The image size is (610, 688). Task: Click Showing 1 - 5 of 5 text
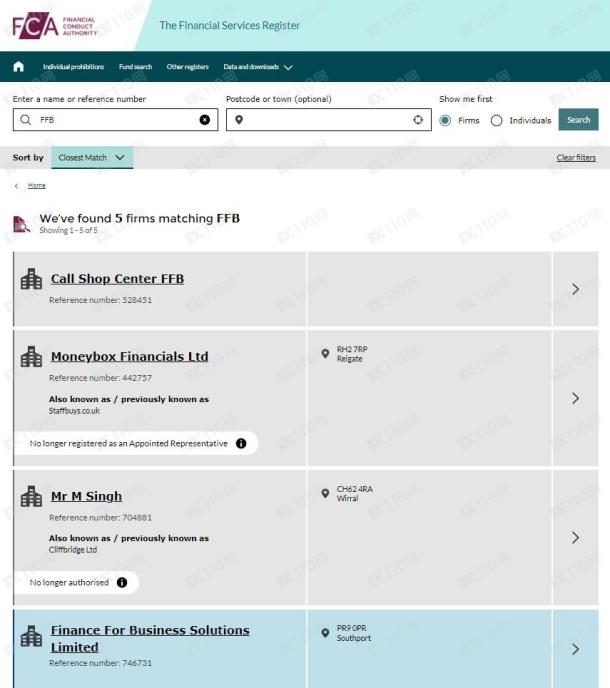pyautogui.click(x=68, y=230)
